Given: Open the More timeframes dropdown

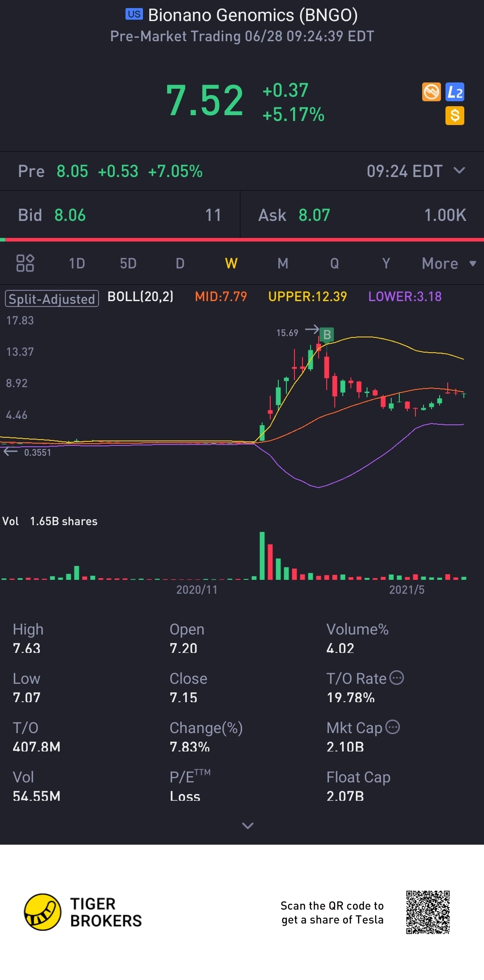Looking at the screenshot, I should [x=449, y=263].
